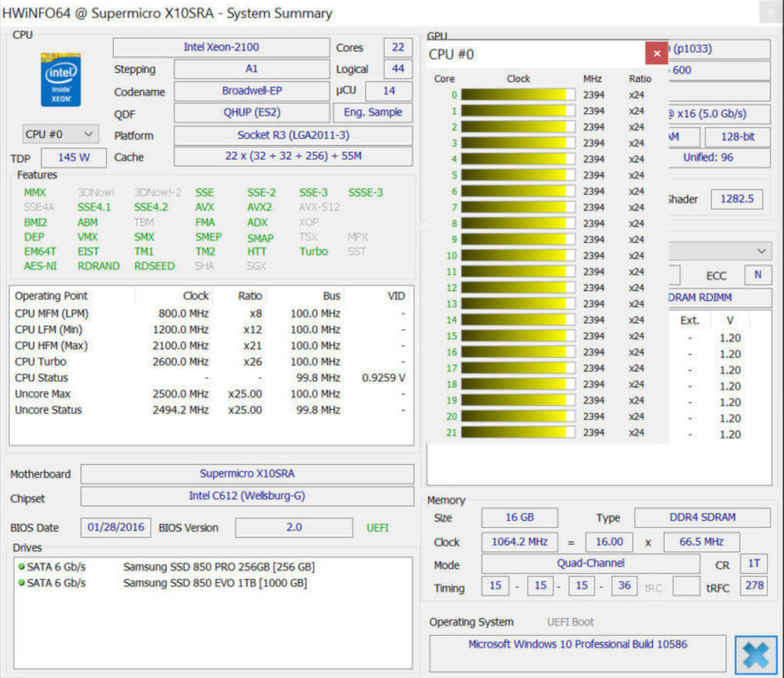Click the Intel Xeon badge logo

(60, 80)
